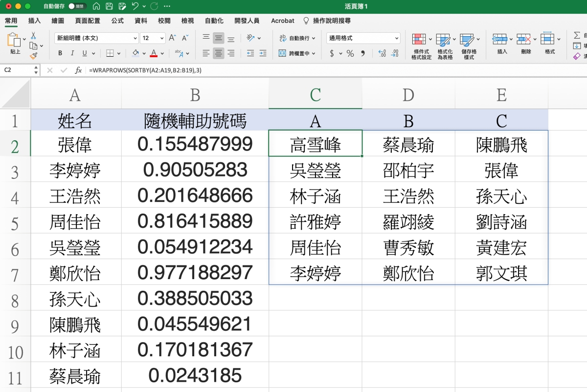Toggle Italic formatting
The width and height of the screenshot is (587, 392).
(x=72, y=53)
